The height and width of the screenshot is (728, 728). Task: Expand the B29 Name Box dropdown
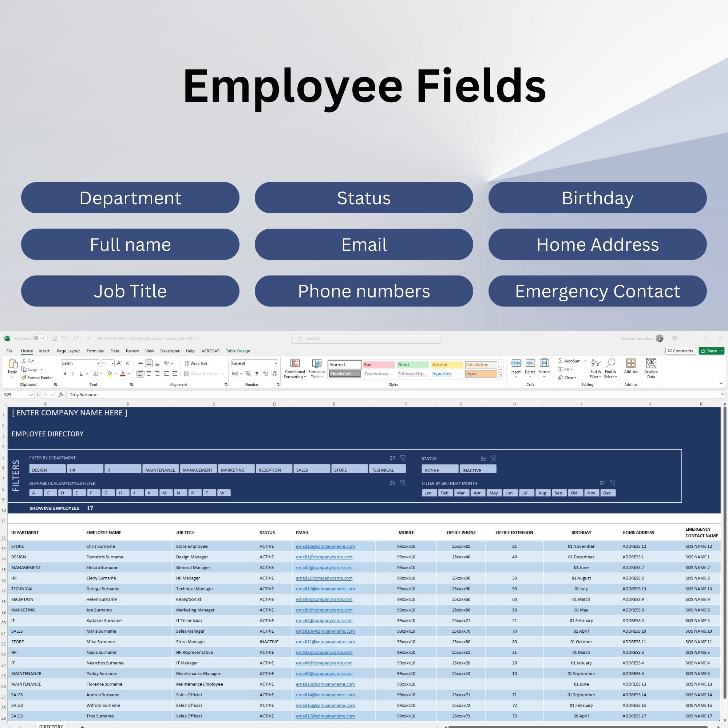pos(31,395)
